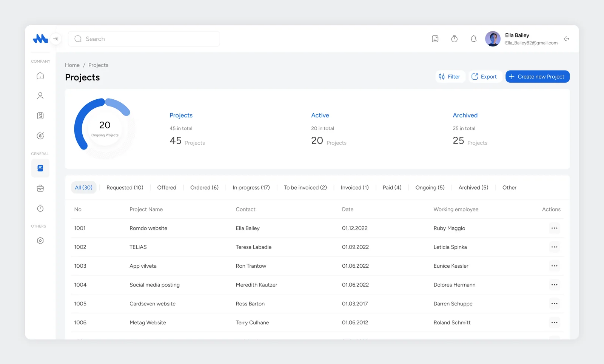This screenshot has height=364, width=604.
Task: Click the No. column header
Action: (x=78, y=209)
